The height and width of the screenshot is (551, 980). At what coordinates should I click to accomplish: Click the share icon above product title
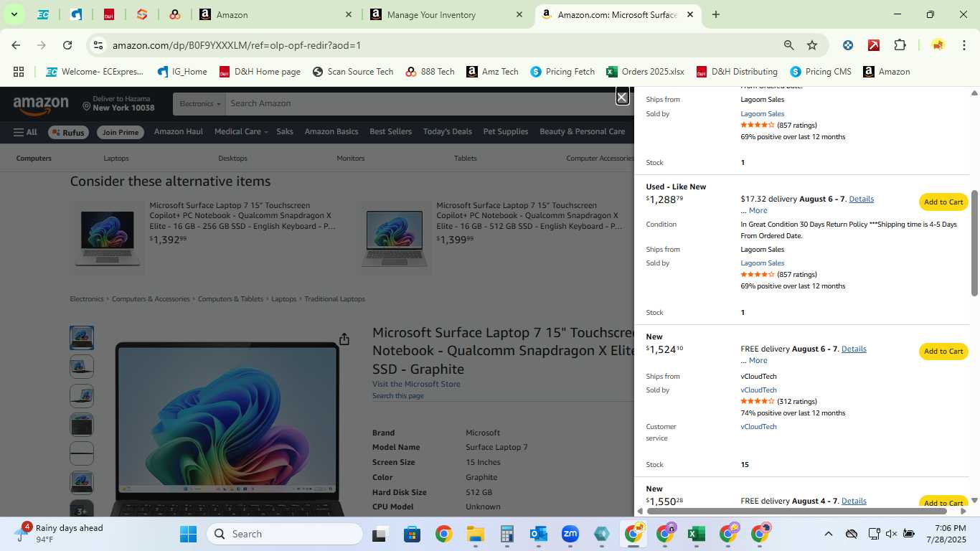[x=344, y=339]
